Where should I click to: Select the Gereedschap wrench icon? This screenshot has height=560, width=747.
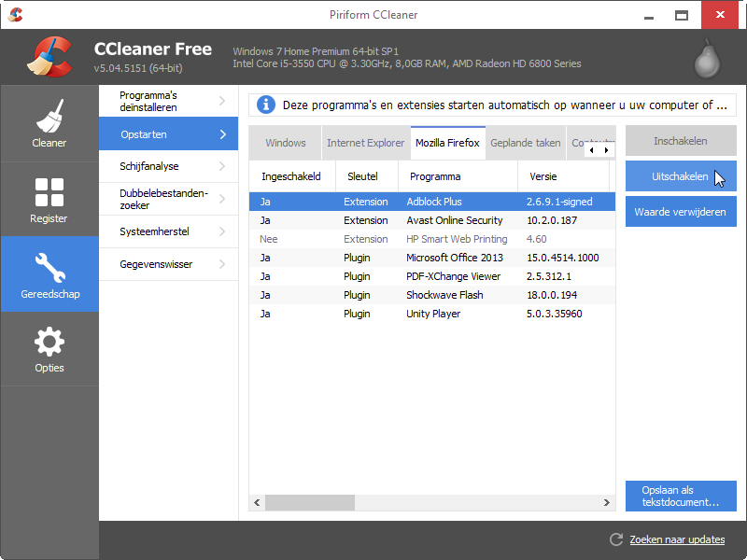[49, 267]
